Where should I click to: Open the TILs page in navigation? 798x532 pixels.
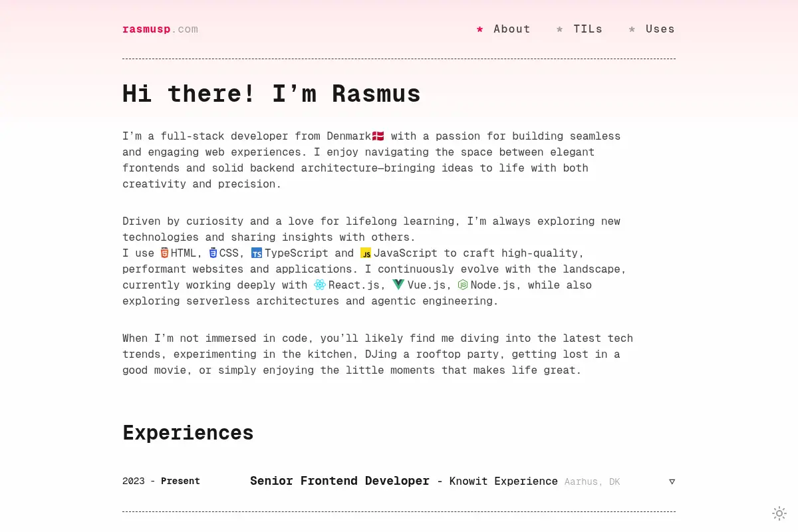pyautogui.click(x=588, y=29)
